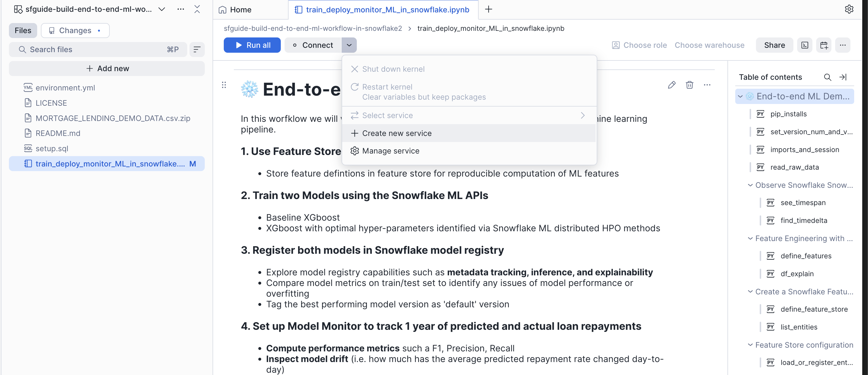Choose Manage service from the menu
Image resolution: width=868 pixels, height=375 pixels.
(x=391, y=151)
